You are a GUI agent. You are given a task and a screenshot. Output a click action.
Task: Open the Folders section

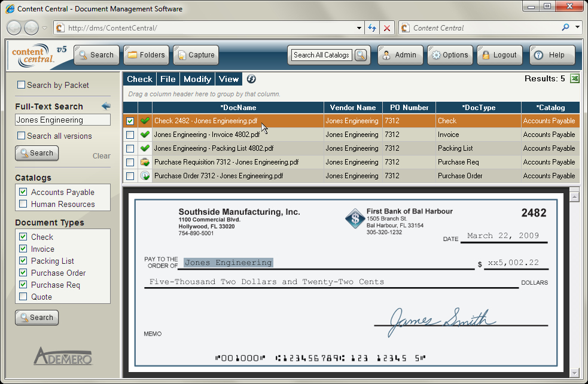146,55
